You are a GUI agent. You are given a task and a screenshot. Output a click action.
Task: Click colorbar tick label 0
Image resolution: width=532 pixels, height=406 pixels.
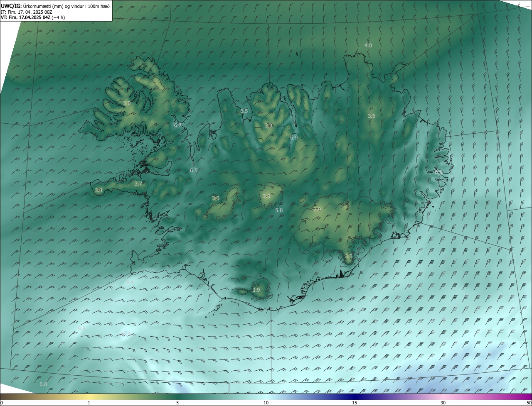[x=1, y=403]
